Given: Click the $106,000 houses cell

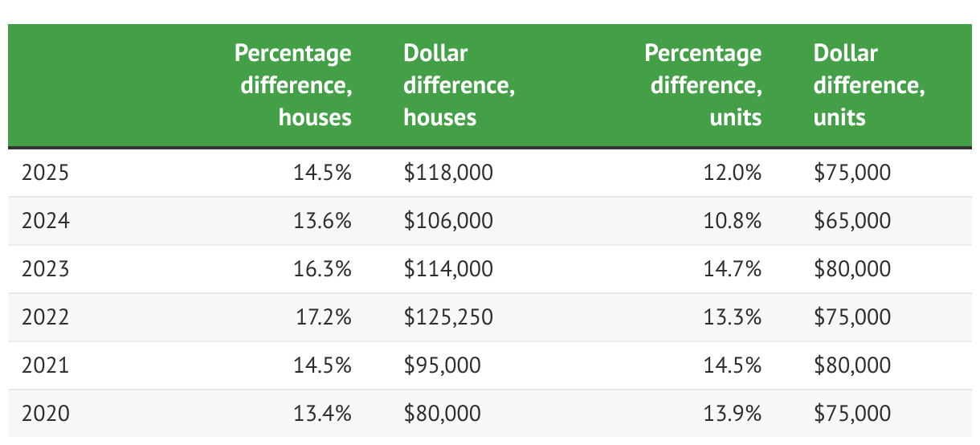Looking at the screenshot, I should [448, 221].
